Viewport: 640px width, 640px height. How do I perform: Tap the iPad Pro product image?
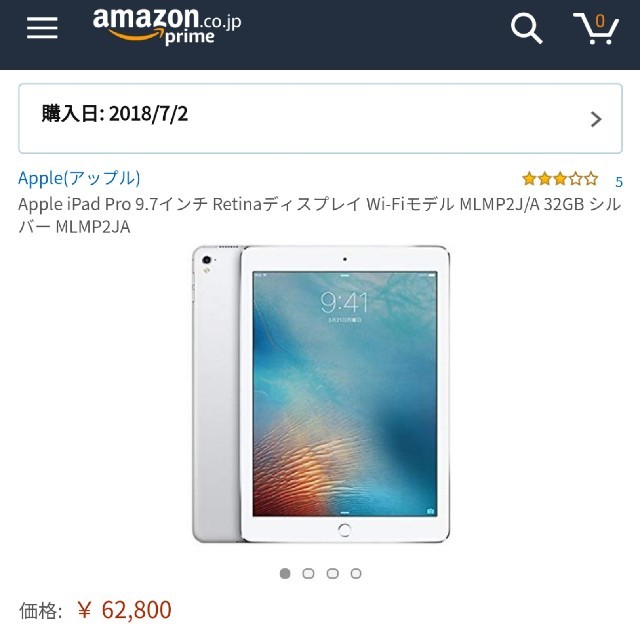pyautogui.click(x=321, y=394)
